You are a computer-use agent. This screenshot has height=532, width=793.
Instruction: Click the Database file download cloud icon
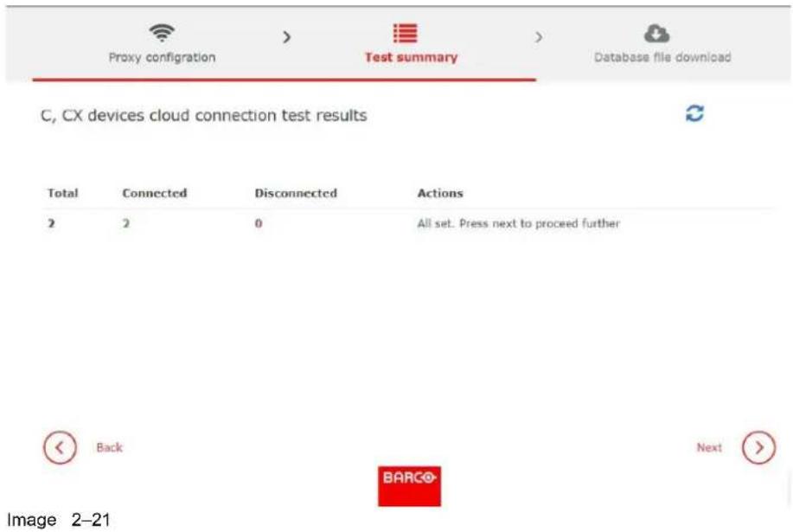656,34
